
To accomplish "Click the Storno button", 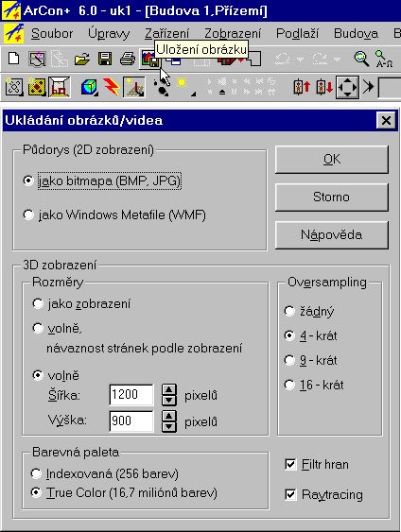I will pyautogui.click(x=332, y=197).
